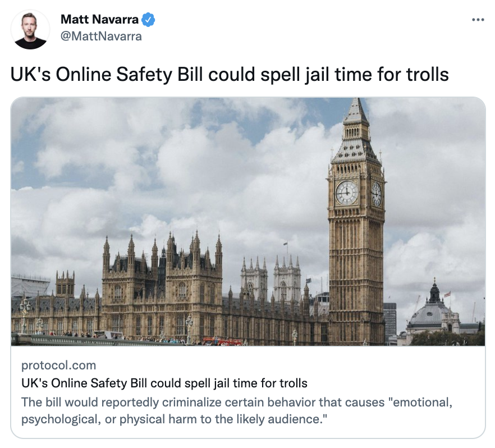Click the domed building right of Big Ben
The height and width of the screenshot is (448, 495).
coord(433,313)
